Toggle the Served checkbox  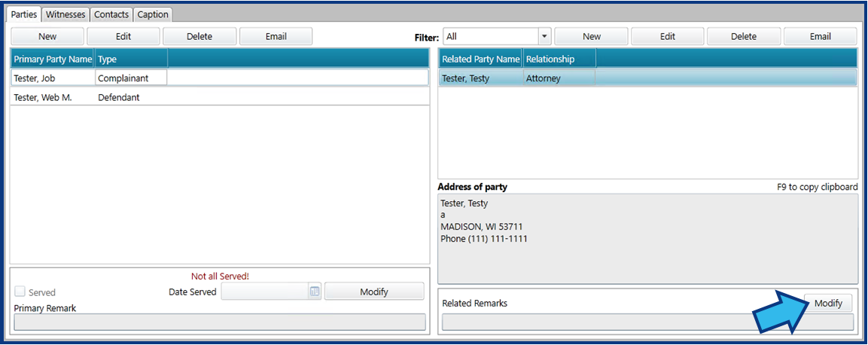[20, 292]
